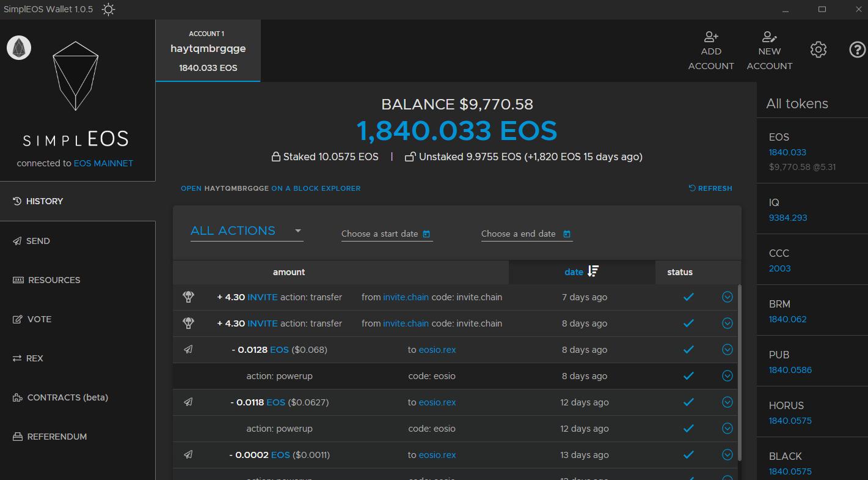Viewport: 868px width, 480px height.
Task: Expand details of -0.0002 EOS transaction
Action: 727,455
